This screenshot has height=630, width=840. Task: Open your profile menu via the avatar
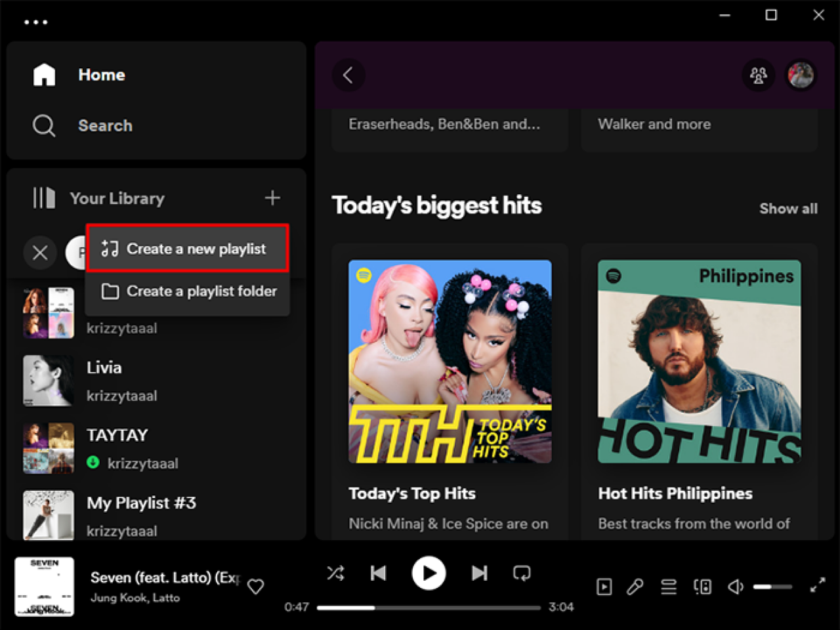tap(801, 75)
